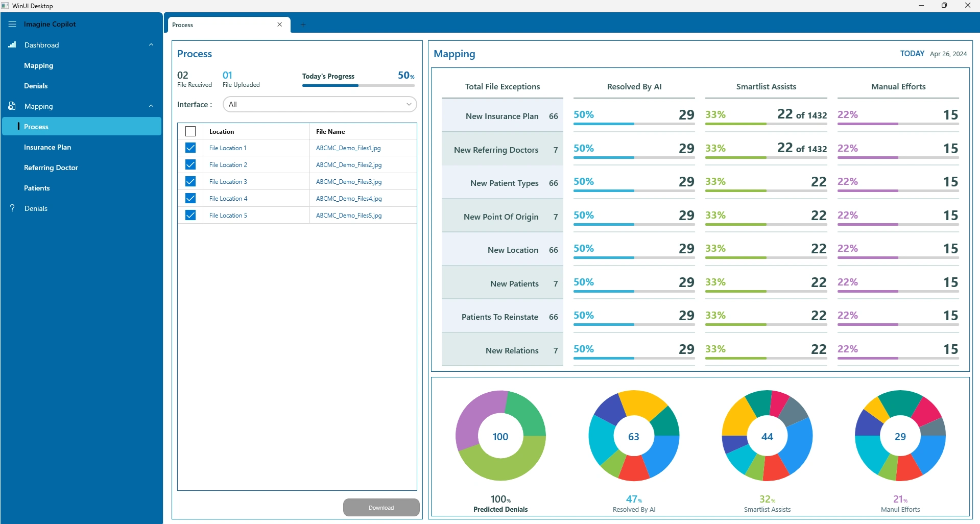Open the Interface dropdown showing All

320,104
